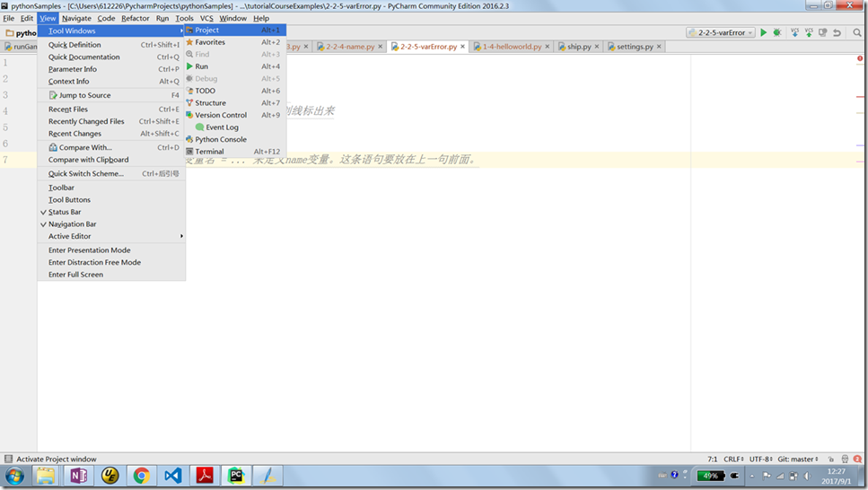Viewport: 868px width, 490px height.
Task: Open Favorites tool window from submenu
Action: click(x=236, y=42)
